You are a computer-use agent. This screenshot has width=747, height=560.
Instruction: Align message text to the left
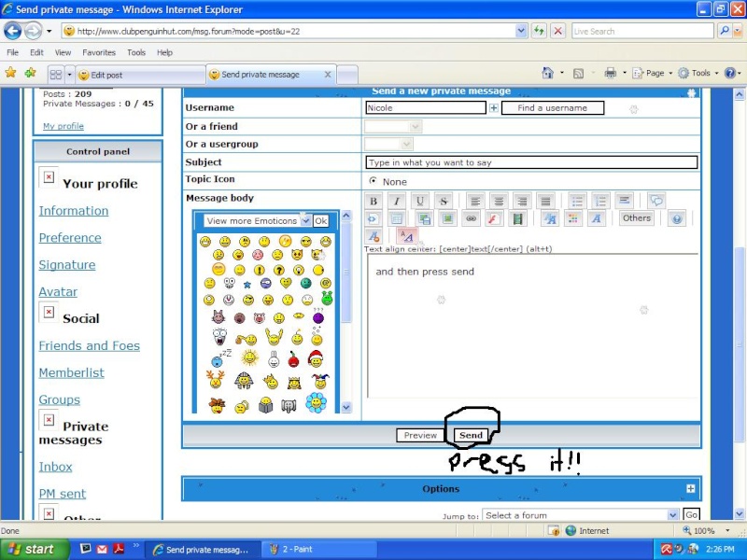point(475,201)
